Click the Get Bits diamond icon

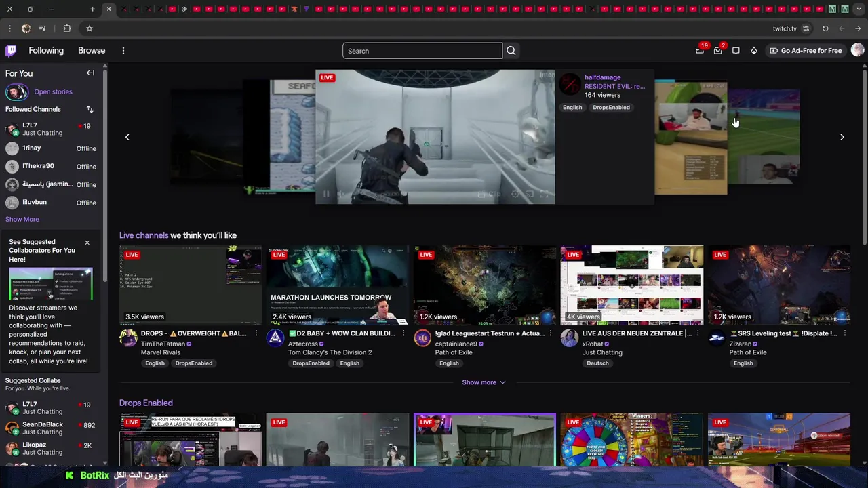(x=753, y=51)
